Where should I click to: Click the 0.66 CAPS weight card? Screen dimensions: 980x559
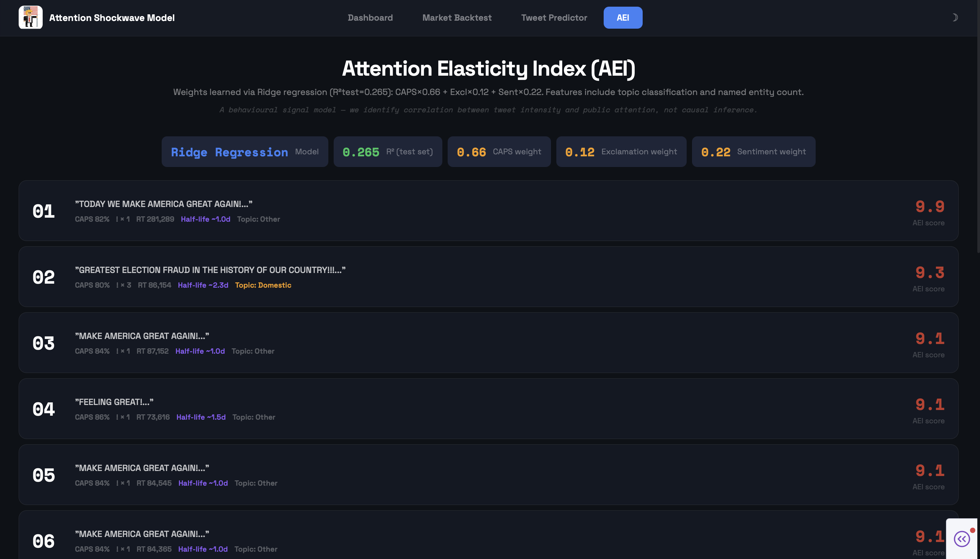(499, 152)
